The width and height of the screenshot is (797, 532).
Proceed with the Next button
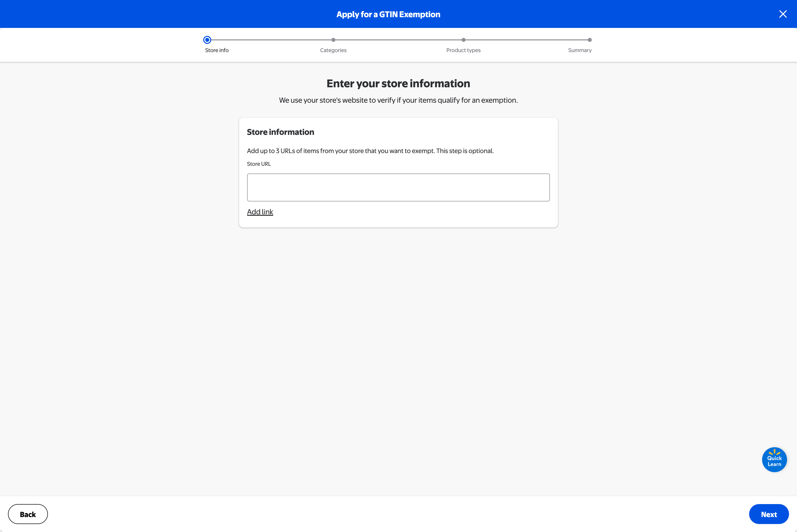pos(769,514)
